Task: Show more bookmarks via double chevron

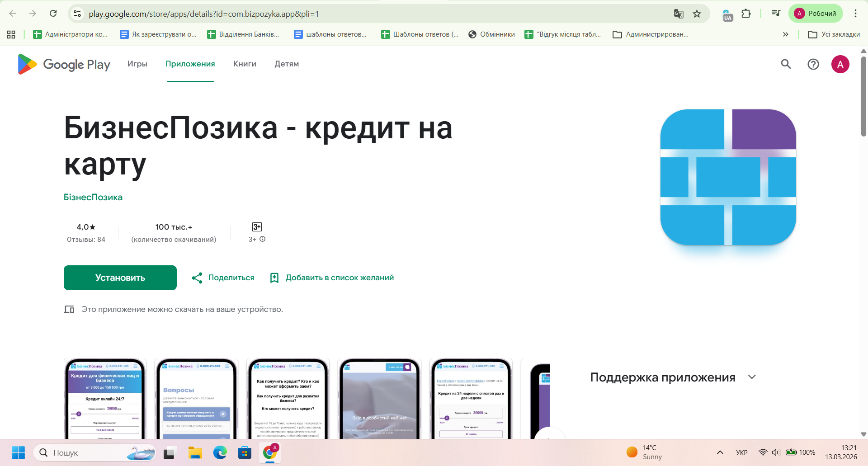Action: pos(786,34)
